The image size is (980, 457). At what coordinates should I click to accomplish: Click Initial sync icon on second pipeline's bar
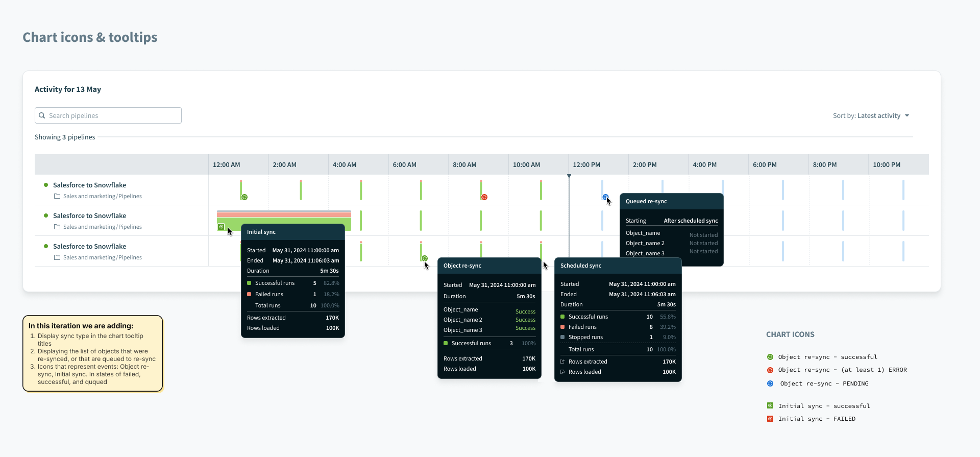221,227
